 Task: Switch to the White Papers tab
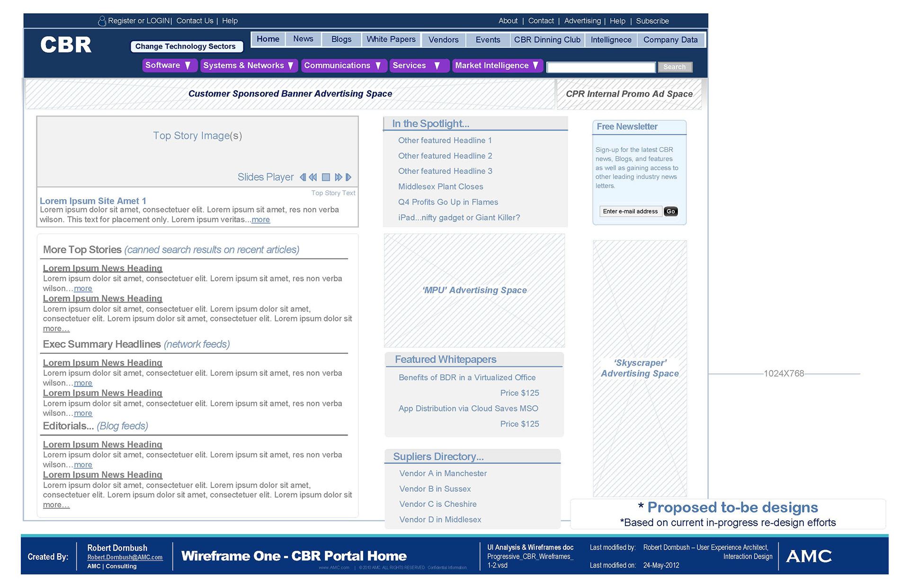(391, 40)
